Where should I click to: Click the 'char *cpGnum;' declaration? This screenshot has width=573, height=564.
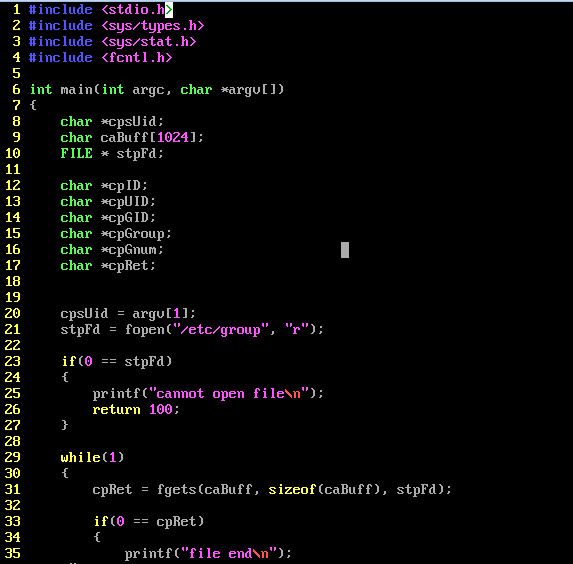[x=112, y=250]
